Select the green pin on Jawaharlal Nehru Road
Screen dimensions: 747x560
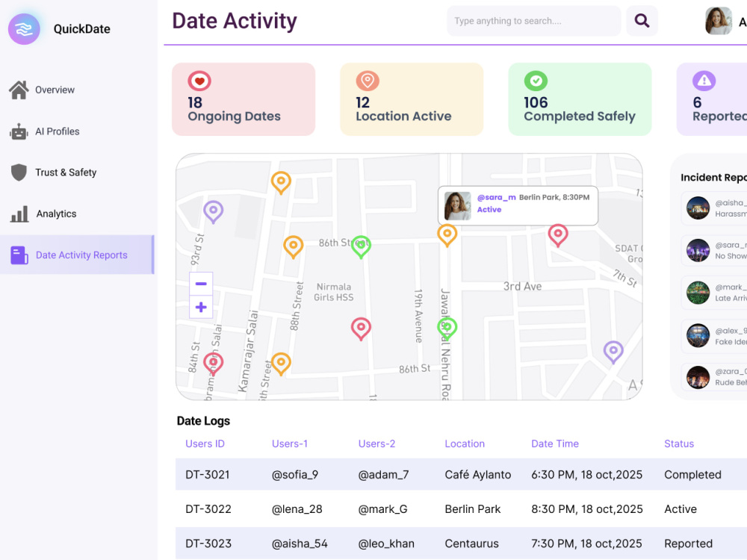pyautogui.click(x=447, y=329)
